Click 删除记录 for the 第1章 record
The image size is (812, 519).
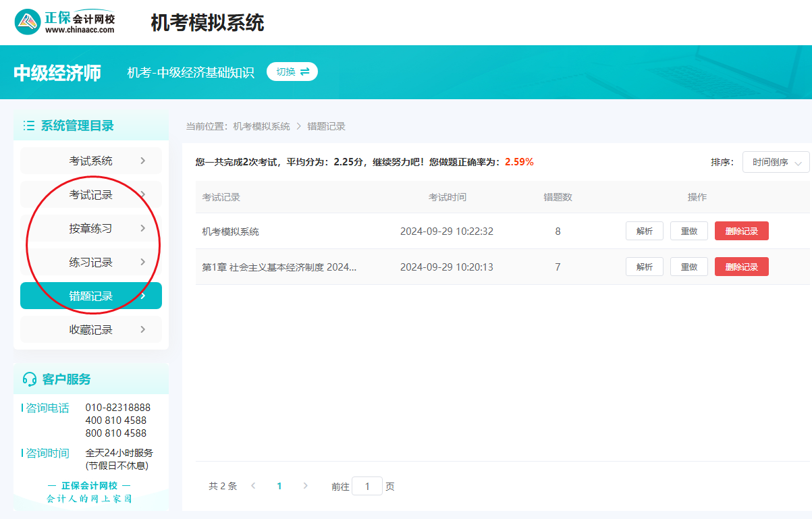pos(741,266)
